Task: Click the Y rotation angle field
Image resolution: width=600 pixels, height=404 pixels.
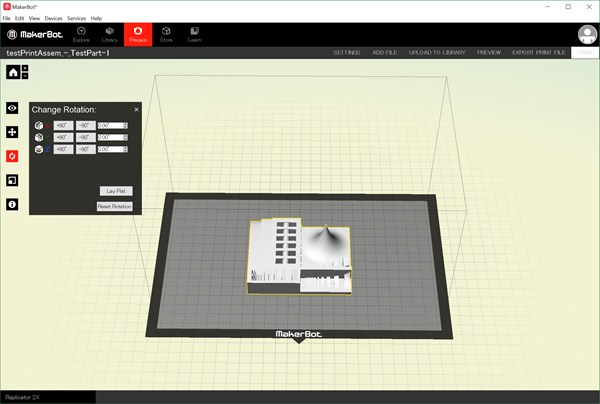Action: click(110, 137)
